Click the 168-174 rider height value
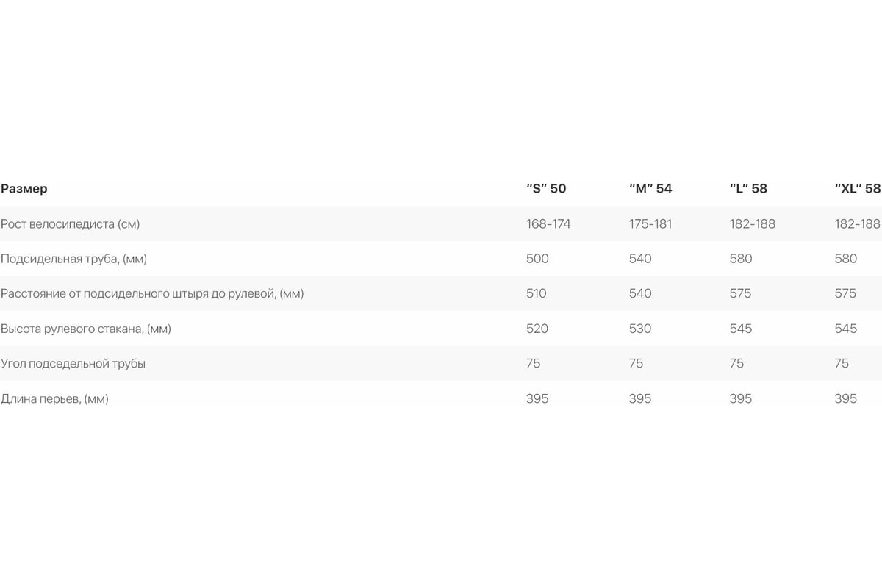 548,224
